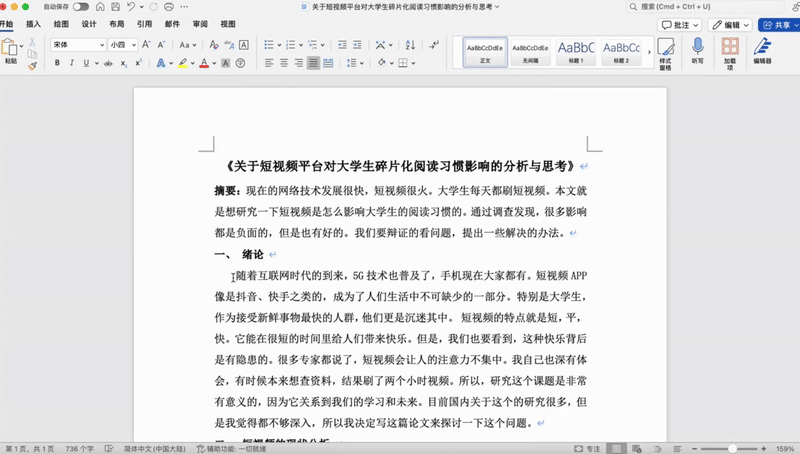Undo the last action

click(131, 7)
